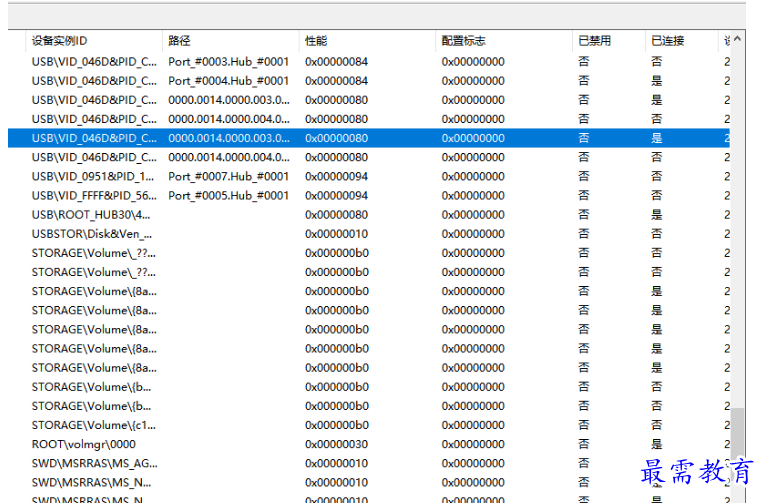Click 0x00000010 in the USBSTOR\Disk&Ven row
This screenshot has width=762, height=503.
pyautogui.click(x=336, y=234)
